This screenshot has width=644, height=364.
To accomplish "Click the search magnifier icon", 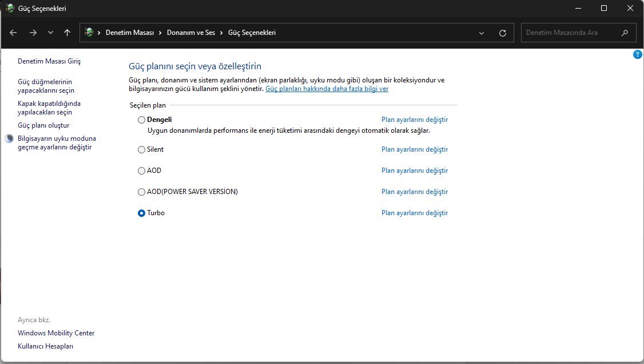I will [625, 33].
